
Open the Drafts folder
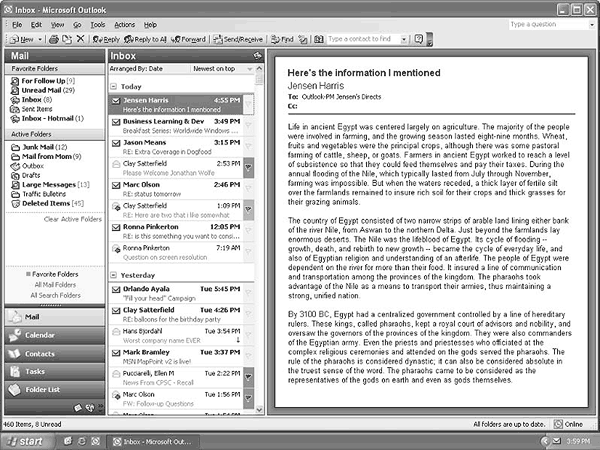click(x=25, y=175)
